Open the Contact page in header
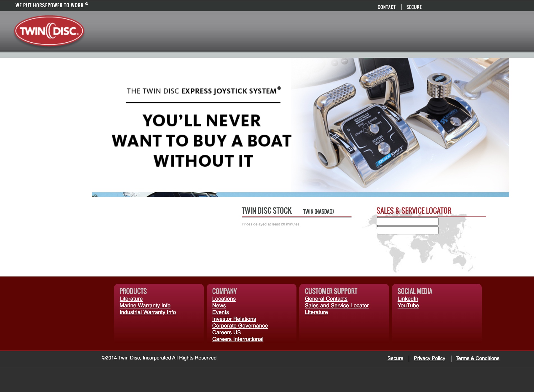534x392 pixels. tap(386, 7)
